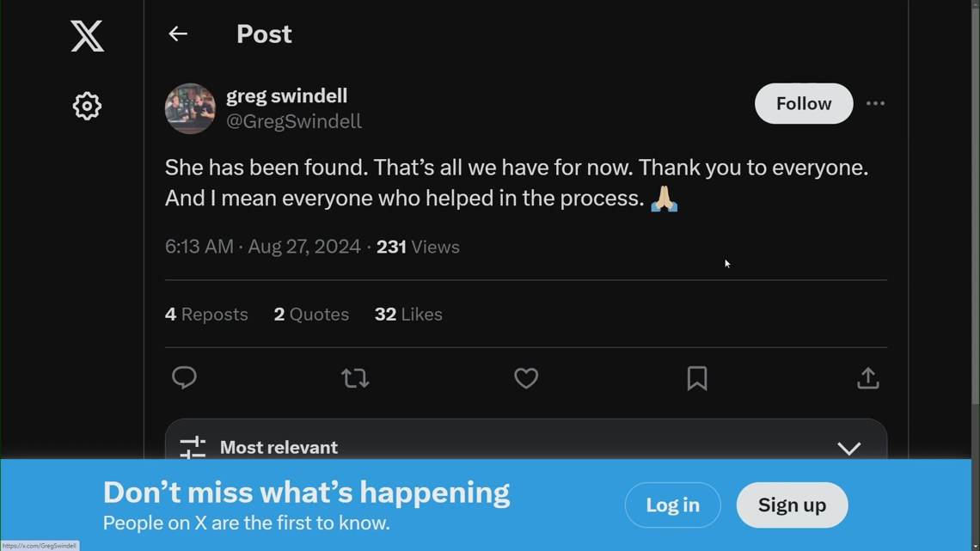The width and height of the screenshot is (980, 551).
Task: Open the X home logo
Action: (x=86, y=36)
